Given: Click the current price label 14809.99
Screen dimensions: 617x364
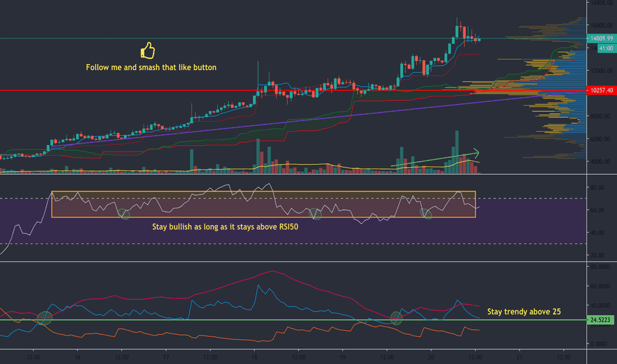Looking at the screenshot, I should point(601,38).
